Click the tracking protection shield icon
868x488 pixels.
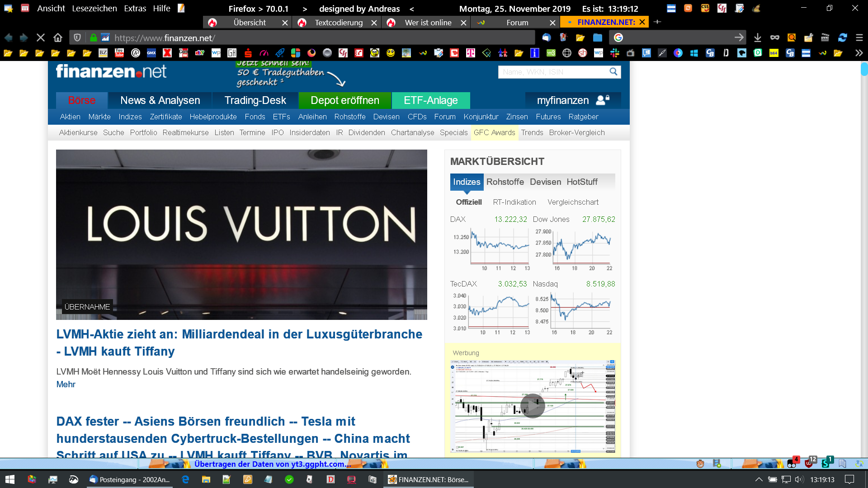77,38
